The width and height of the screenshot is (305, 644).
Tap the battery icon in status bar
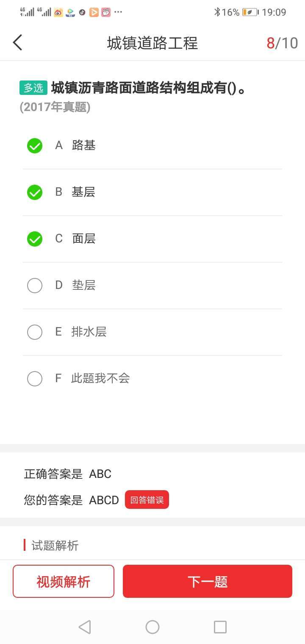click(x=250, y=12)
